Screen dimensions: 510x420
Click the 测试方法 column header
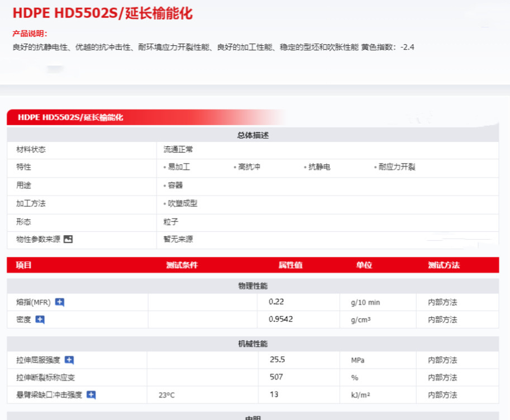pyautogui.click(x=444, y=265)
